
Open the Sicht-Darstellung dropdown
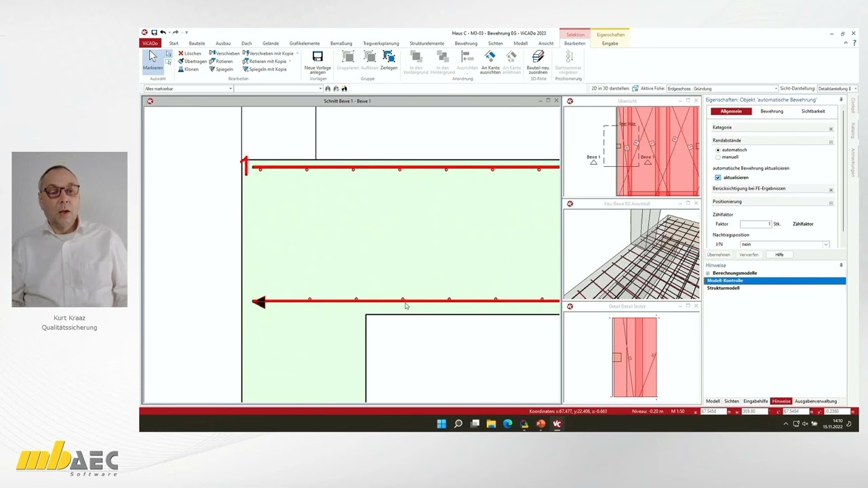click(x=855, y=89)
